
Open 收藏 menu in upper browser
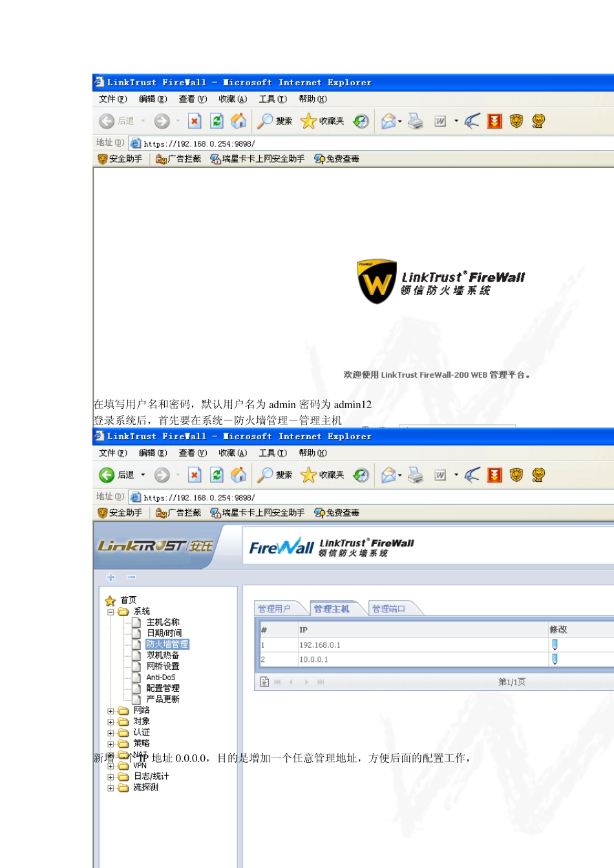coord(233,99)
